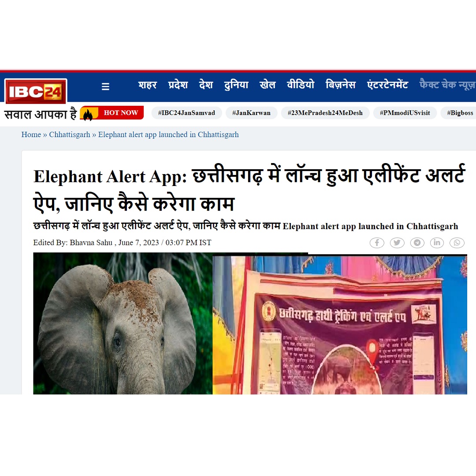
Task: Click the IBC24 logo
Action: 36,91
